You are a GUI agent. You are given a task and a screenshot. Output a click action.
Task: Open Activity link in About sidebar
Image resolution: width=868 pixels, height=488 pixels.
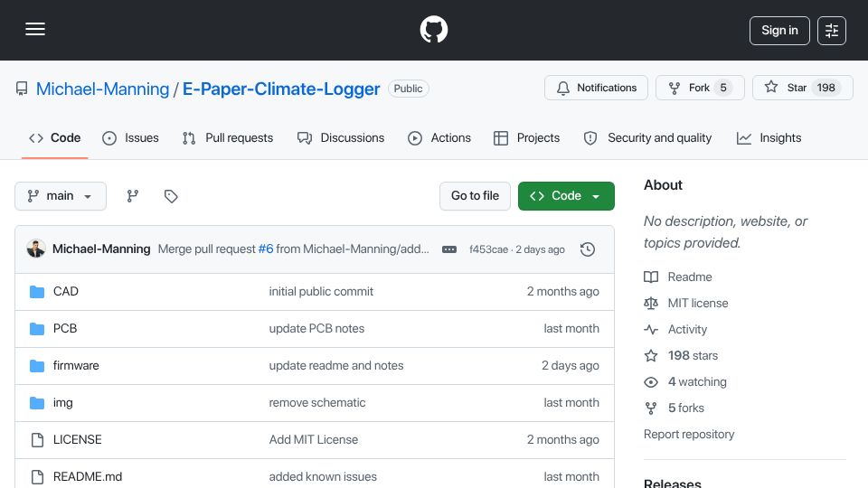[675, 330]
